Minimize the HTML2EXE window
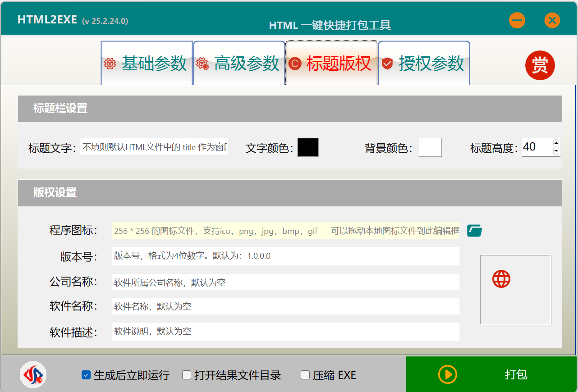578x392 pixels. click(517, 20)
